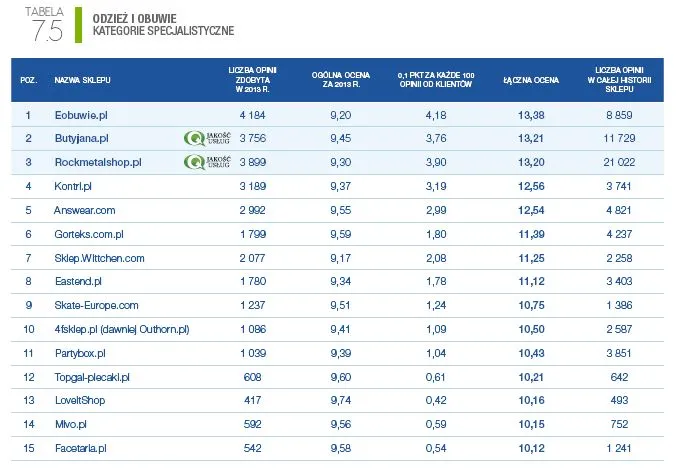The width and height of the screenshot is (696, 476).
Task: Open the Butyjana.pl shop name
Action: (81, 138)
